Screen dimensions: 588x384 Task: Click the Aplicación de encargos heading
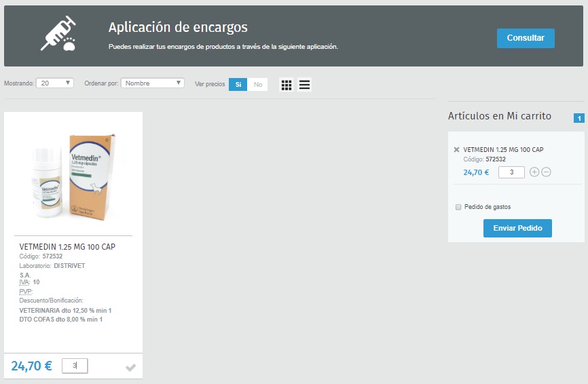[178, 27]
